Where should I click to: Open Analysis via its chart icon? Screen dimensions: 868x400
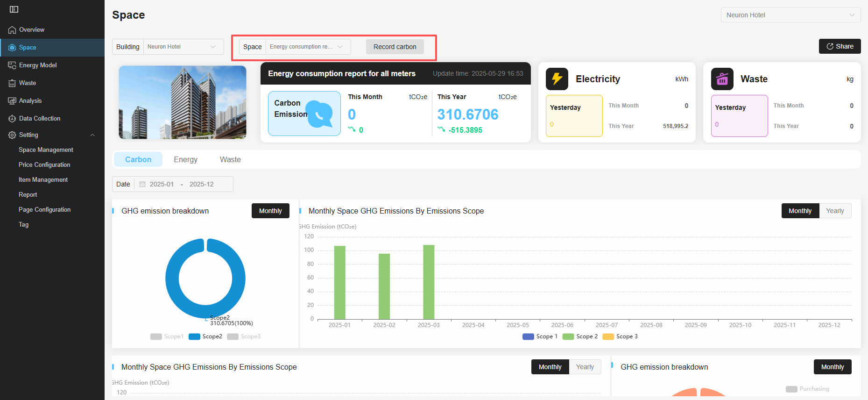pyautogui.click(x=12, y=101)
